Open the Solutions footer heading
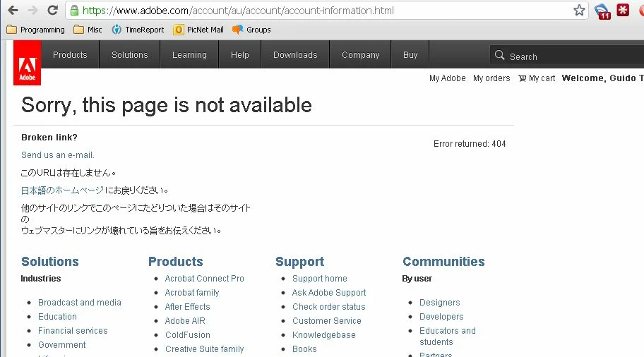Image resolution: width=644 pixels, height=357 pixels. [50, 261]
